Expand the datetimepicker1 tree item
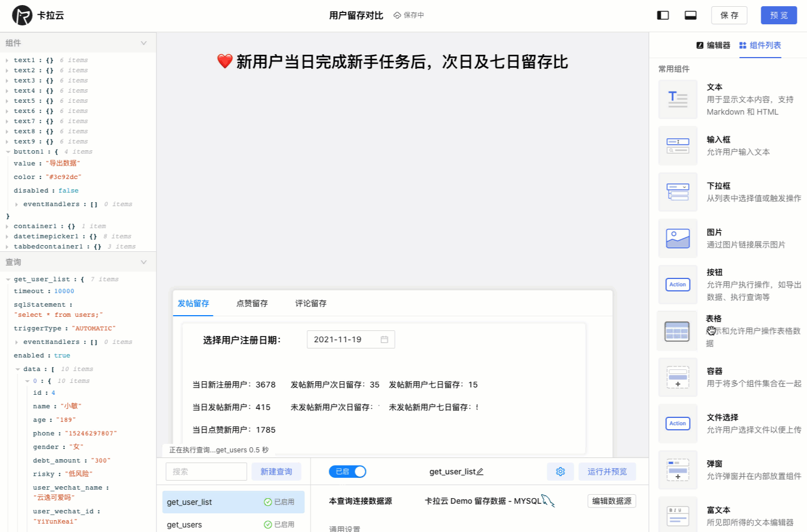Viewport: 807px width, 532px height. (x=7, y=236)
